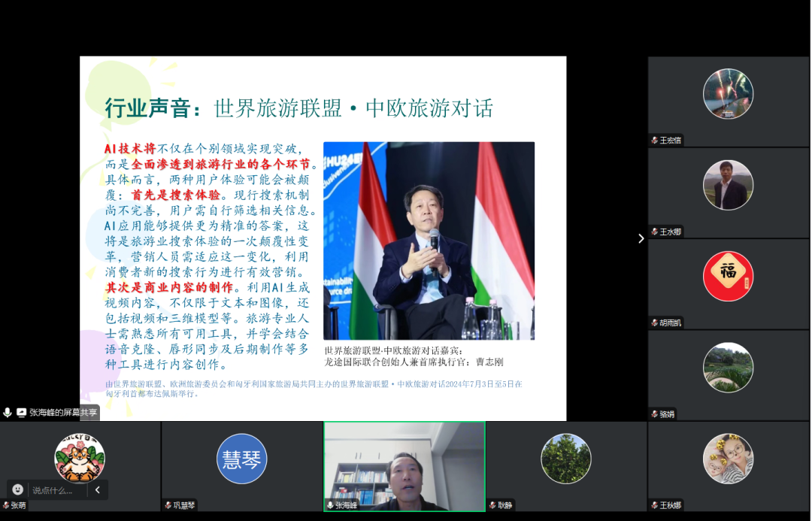Click 胡雨凯's red 福 avatar
Viewport: 812px width, 521px height.
pyautogui.click(x=728, y=276)
